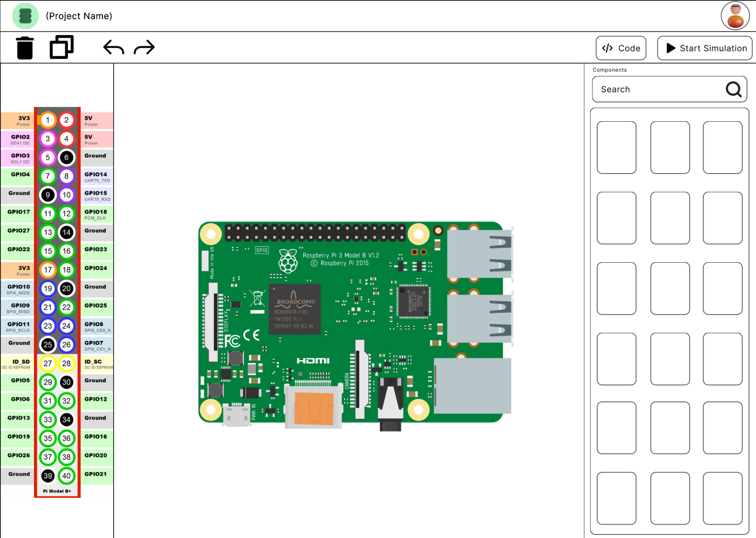Select pin 1 on the GPIO header
The height and width of the screenshot is (538, 756).
(48, 120)
